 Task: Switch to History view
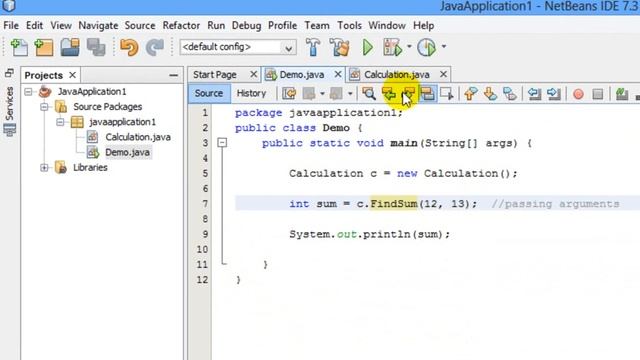(x=251, y=93)
